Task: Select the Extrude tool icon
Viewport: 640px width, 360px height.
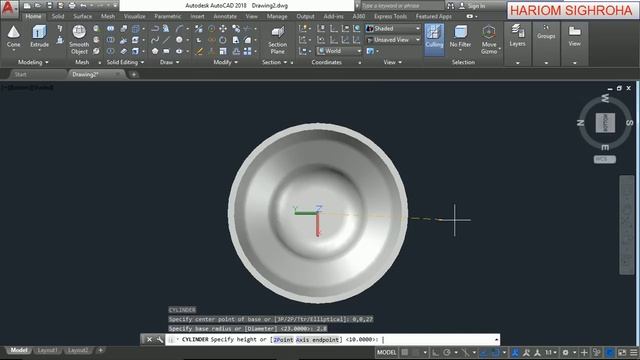Action: 39,32
